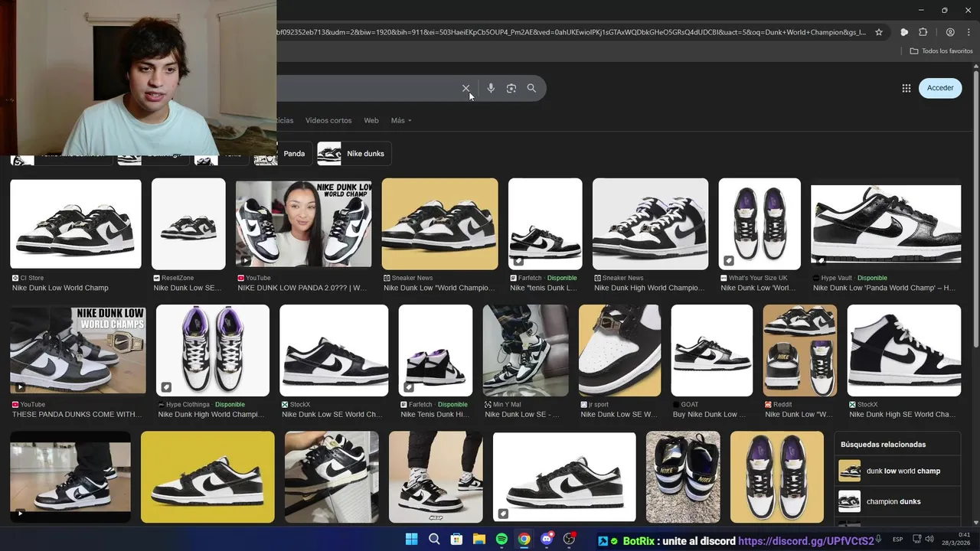Open Google Lens image search icon
This screenshot has height=551, width=980.
[511, 89]
